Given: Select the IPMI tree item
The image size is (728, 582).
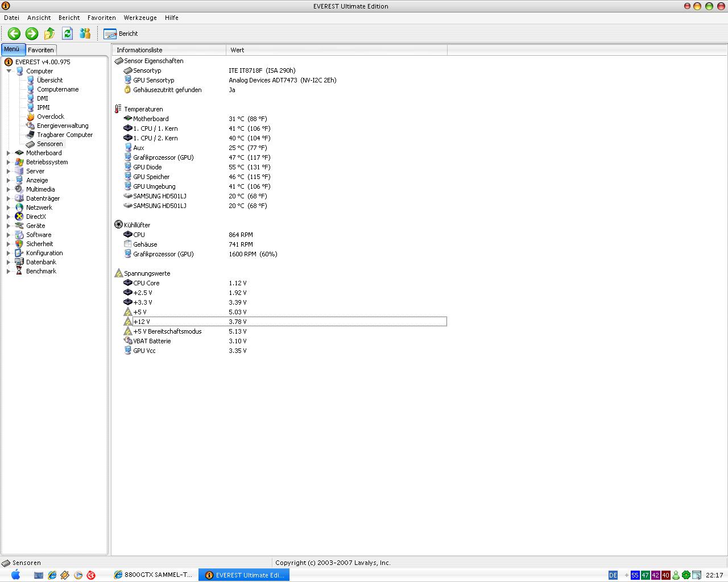Looking at the screenshot, I should [x=43, y=107].
